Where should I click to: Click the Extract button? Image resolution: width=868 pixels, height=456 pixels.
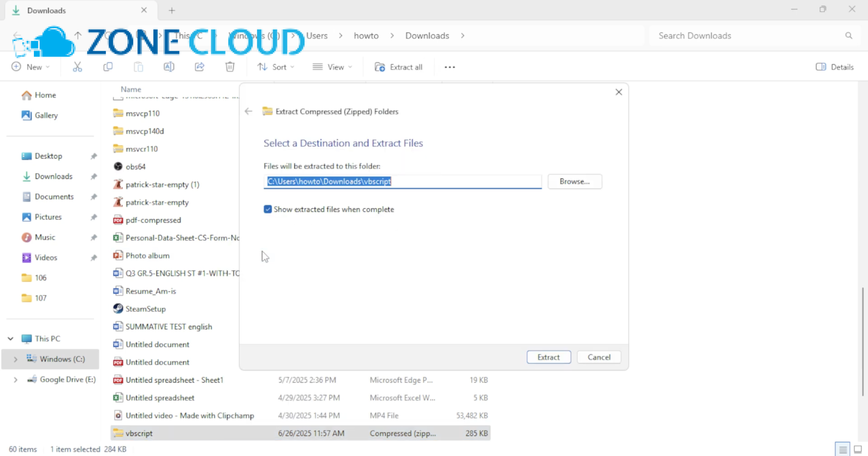click(549, 357)
